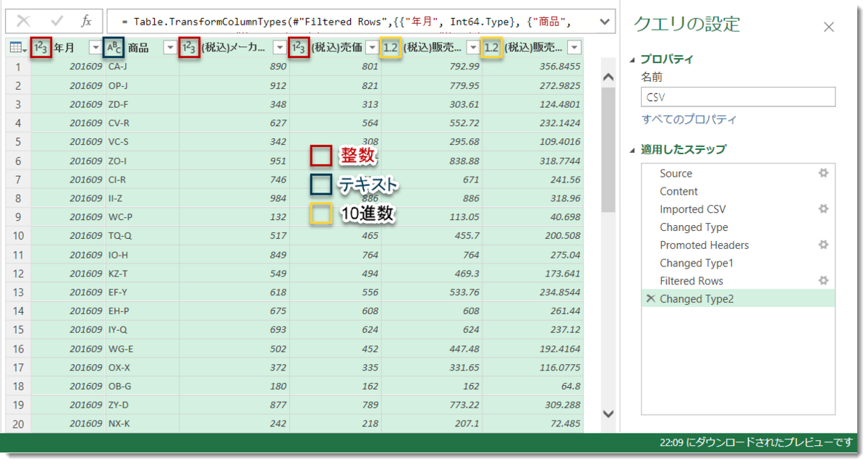Select the Changed Type1 step
The width and height of the screenshot is (868, 464).
pyautogui.click(x=696, y=263)
